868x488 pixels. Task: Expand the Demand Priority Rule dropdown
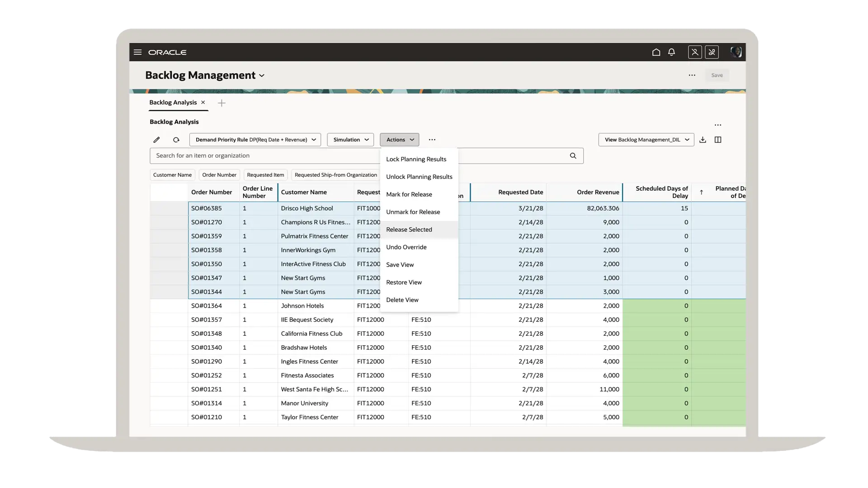pos(255,140)
